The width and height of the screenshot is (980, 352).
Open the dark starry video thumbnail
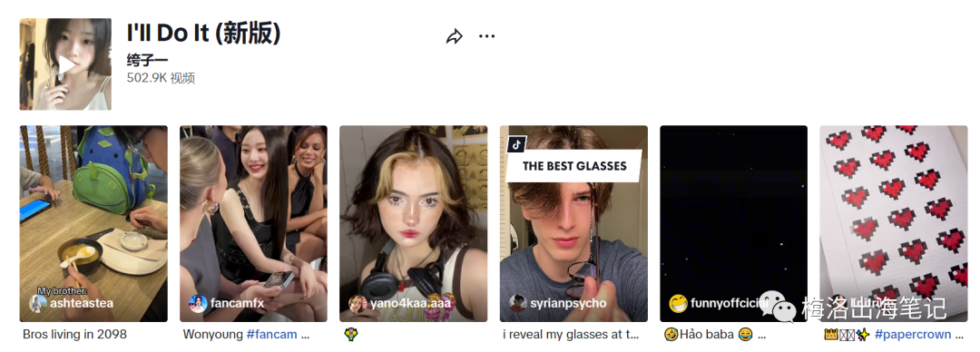734,224
